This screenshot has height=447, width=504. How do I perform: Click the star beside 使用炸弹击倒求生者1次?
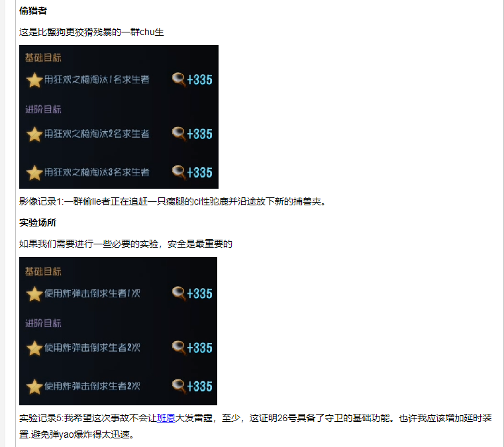tap(34, 294)
